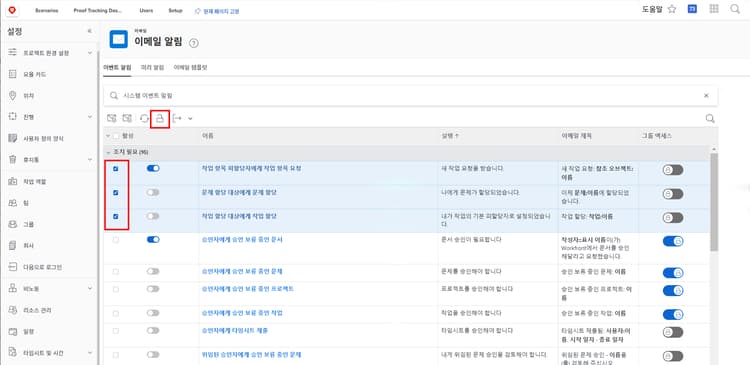Click the refresh arrows toolbar icon
The width and height of the screenshot is (750, 365).
tap(144, 118)
